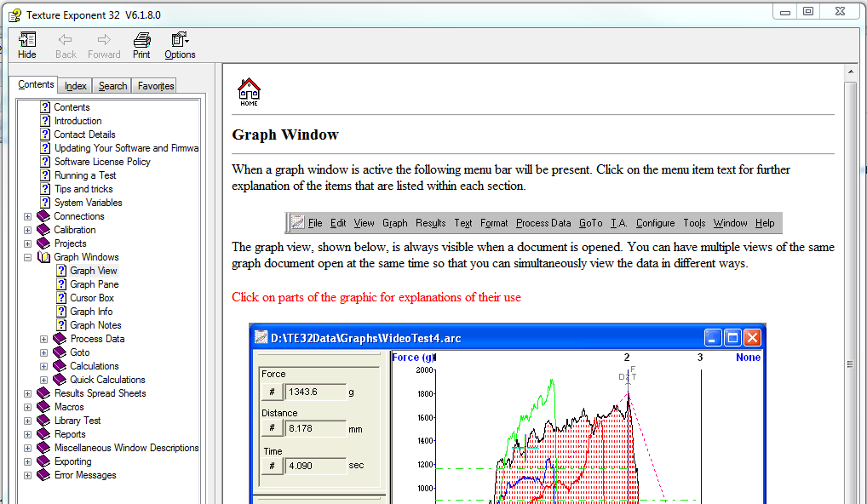Switch to the Search tab

(x=112, y=86)
